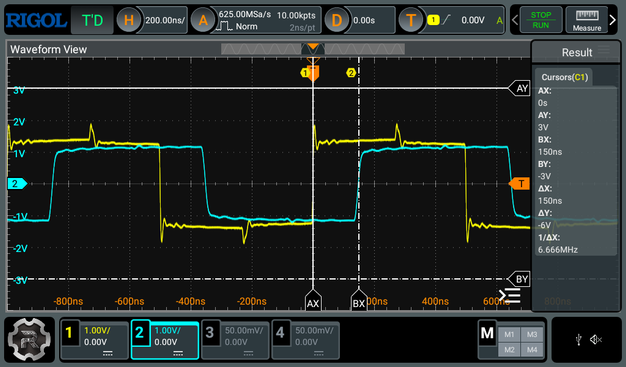This screenshot has height=367, width=626.
Task: Select the BX vertical cursor tag
Action: (359, 301)
